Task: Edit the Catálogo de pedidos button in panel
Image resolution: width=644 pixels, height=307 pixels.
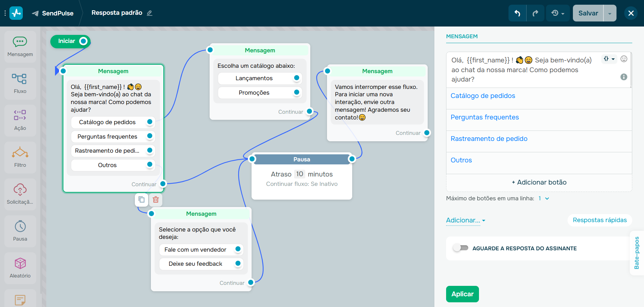Action: point(539,98)
